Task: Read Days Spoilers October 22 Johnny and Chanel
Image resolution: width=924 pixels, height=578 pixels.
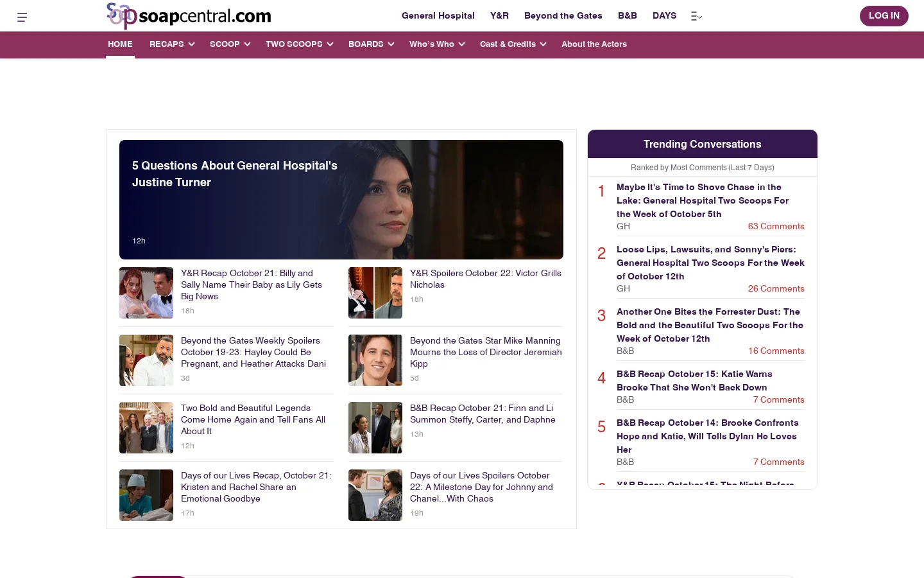Action: (481, 487)
